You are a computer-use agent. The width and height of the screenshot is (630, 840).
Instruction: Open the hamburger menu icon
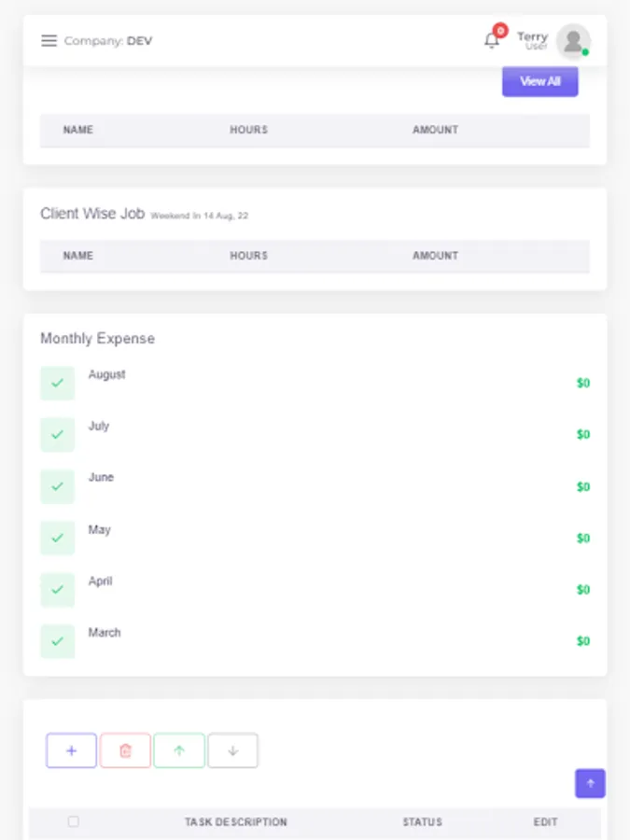(x=49, y=41)
